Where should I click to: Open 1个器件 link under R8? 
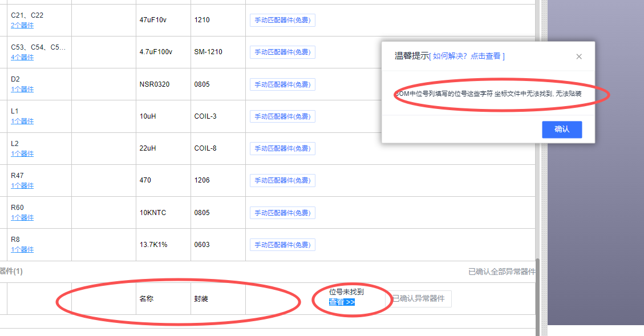(x=22, y=249)
